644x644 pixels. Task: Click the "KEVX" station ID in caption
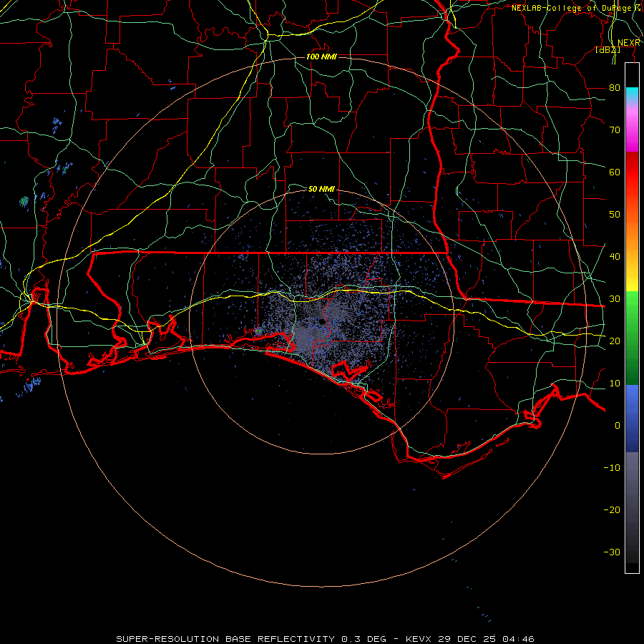419,639
